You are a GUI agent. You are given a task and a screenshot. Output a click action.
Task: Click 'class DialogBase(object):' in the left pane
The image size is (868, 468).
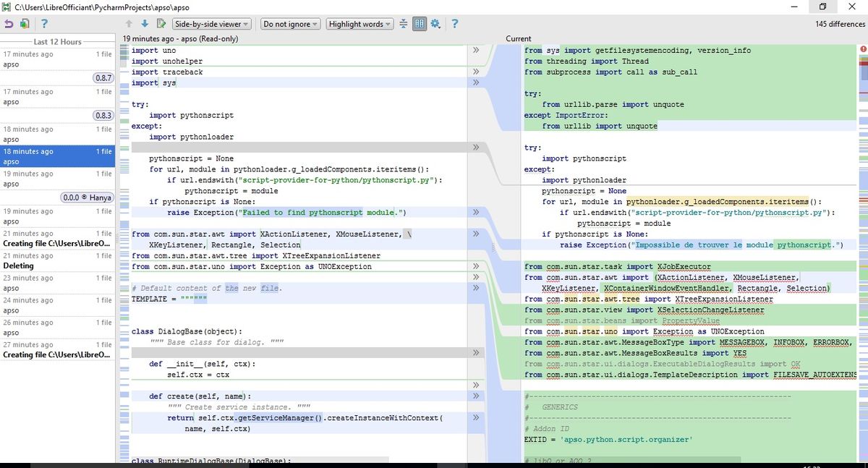[188, 331]
